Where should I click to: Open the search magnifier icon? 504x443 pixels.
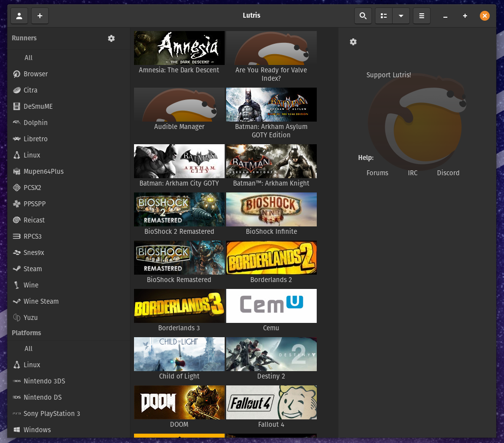(x=363, y=16)
